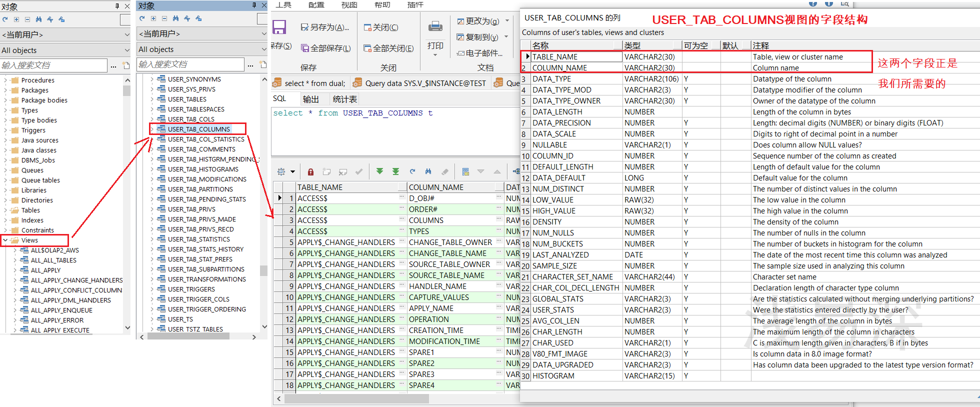The height and width of the screenshot is (407, 980).
Task: Click fetch next page green arrow
Action: tap(380, 171)
